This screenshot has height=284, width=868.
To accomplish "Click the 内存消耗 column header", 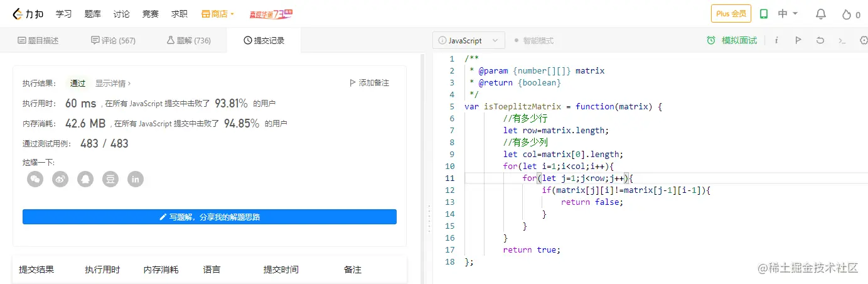I will 161,270.
